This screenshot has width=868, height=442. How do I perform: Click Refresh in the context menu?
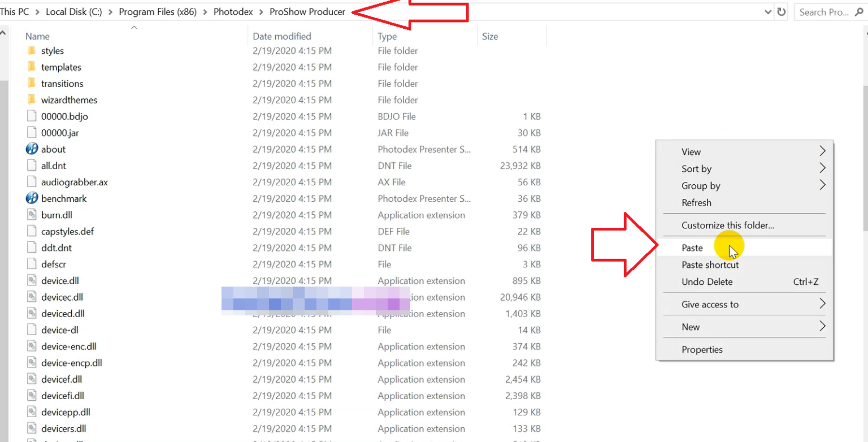(696, 202)
